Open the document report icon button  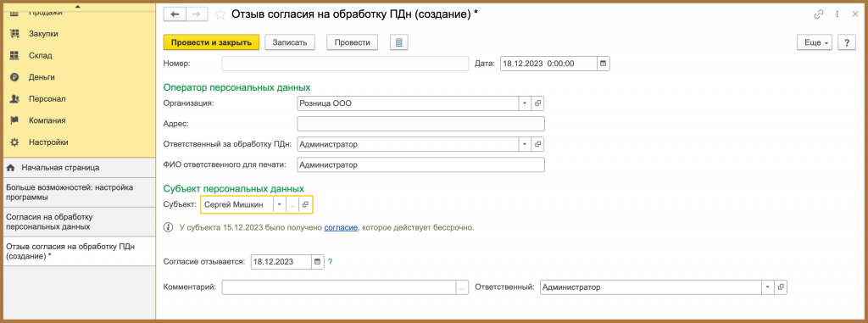tap(398, 42)
